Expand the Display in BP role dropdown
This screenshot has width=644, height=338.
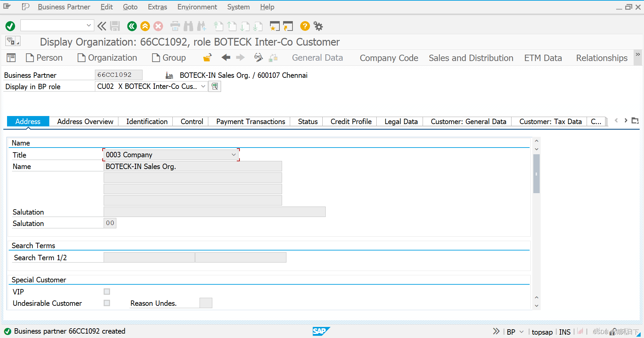(203, 86)
